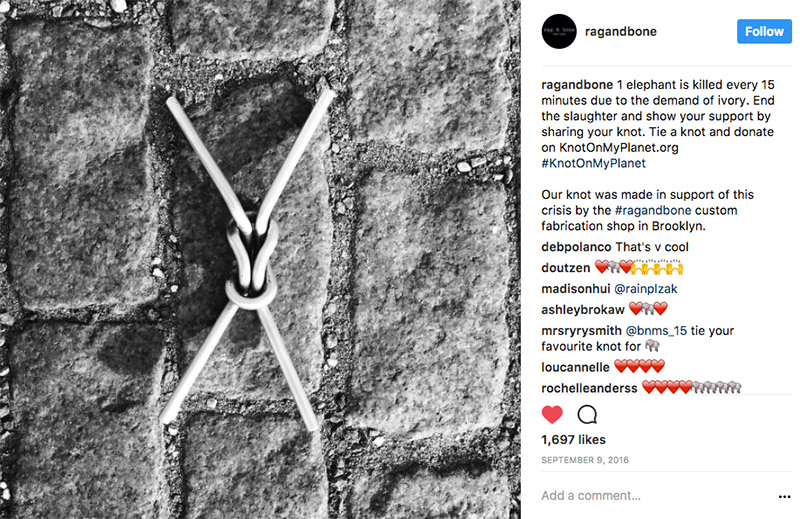Image resolution: width=800 pixels, height=519 pixels.
Task: Open madisonhui's commenter profile
Action: pos(576,289)
